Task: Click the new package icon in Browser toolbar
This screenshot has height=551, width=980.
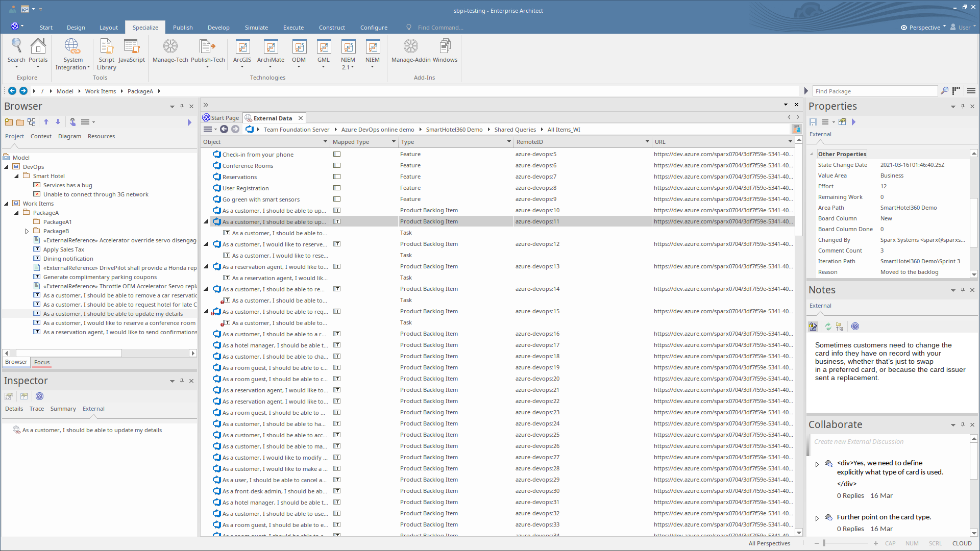Action: pyautogui.click(x=9, y=122)
